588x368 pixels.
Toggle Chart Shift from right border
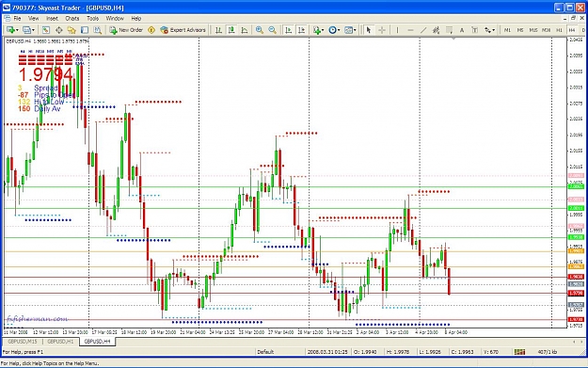[x=301, y=30]
